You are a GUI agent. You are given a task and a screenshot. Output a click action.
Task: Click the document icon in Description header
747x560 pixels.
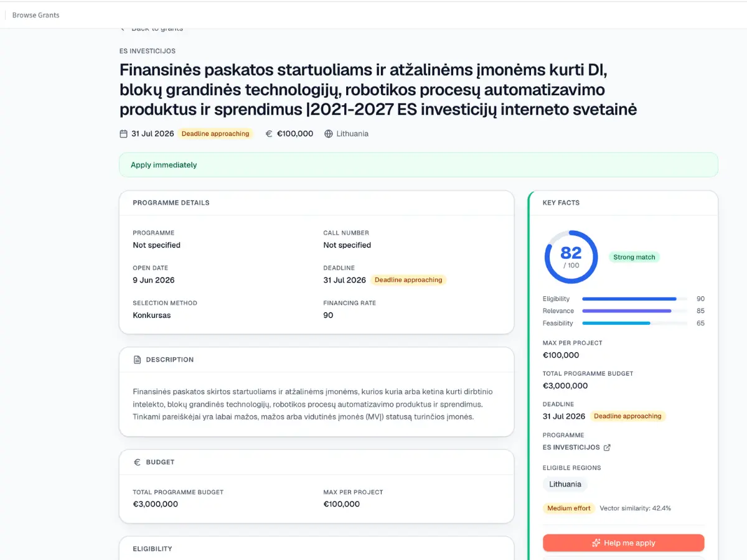tap(138, 360)
